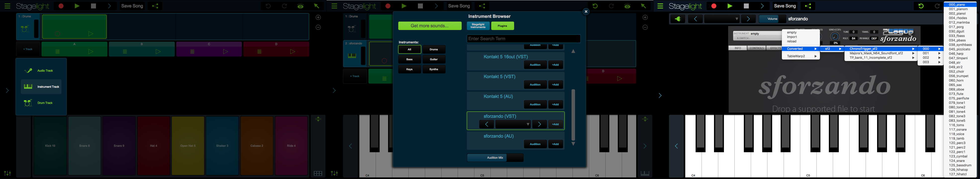This screenshot has width=980, height=179.
Task: Open the keyboard view icon in middle window bottom-right
Action: [x=645, y=173]
